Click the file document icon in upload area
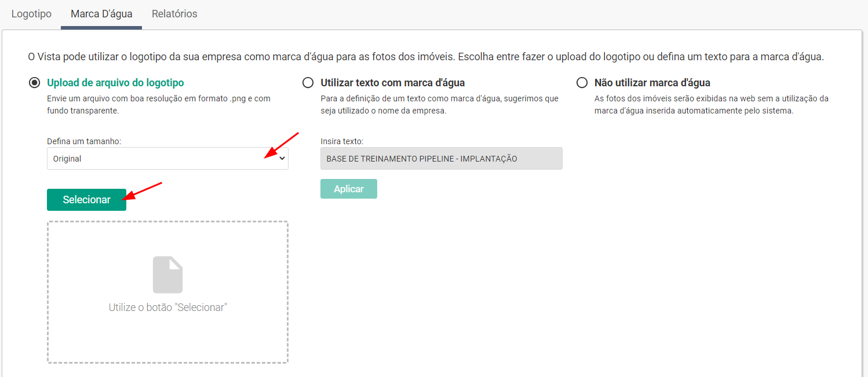The image size is (868, 377). click(x=167, y=275)
